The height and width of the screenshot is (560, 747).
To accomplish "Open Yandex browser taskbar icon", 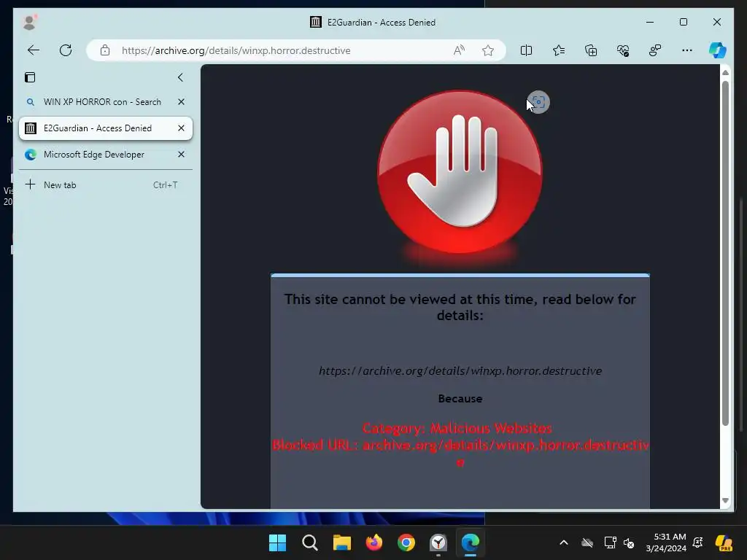I will pyautogui.click(x=438, y=542).
